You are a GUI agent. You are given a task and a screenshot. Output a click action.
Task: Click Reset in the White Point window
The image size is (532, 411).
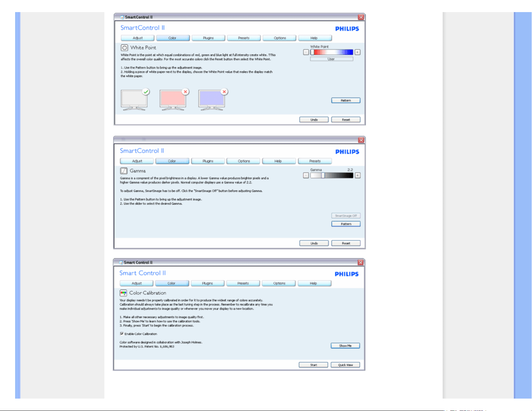(x=346, y=119)
